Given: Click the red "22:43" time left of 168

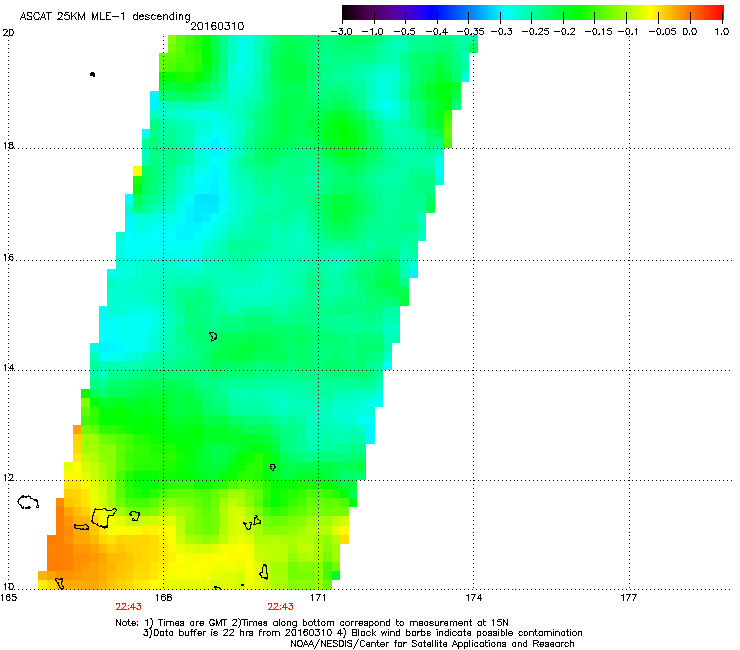Looking at the screenshot, I should [x=128, y=607].
